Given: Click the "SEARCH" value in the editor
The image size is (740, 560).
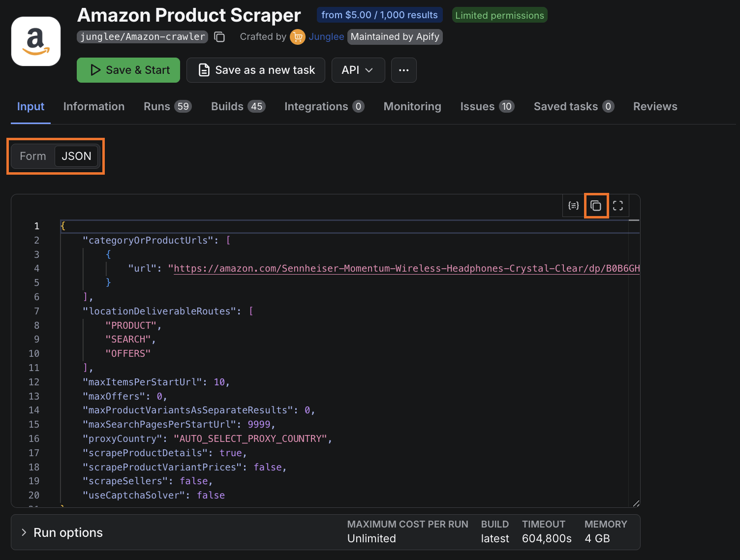Looking at the screenshot, I should pos(128,340).
